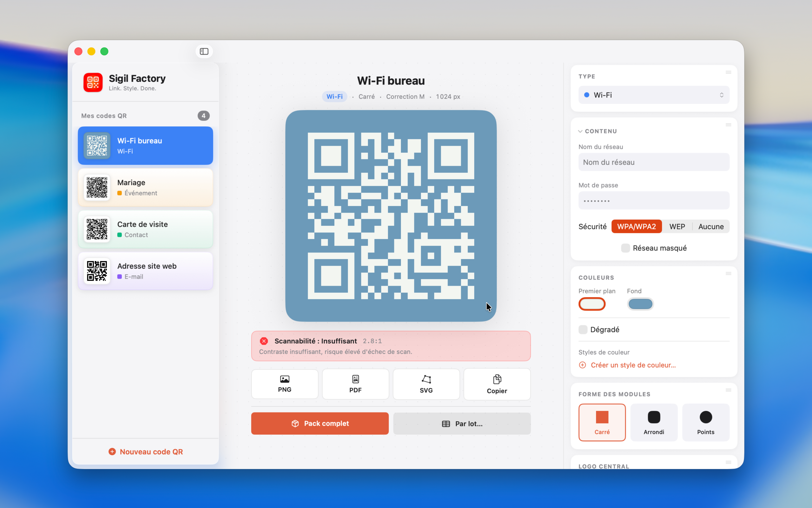Select Aucune security option
This screenshot has height=508, width=812.
pos(711,226)
